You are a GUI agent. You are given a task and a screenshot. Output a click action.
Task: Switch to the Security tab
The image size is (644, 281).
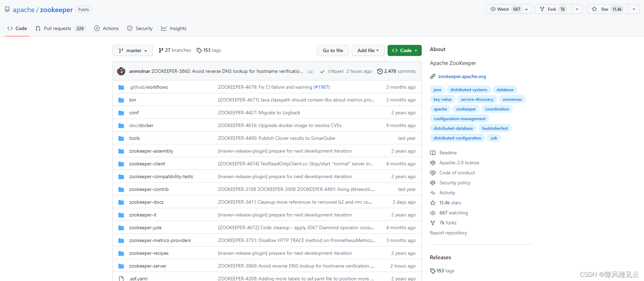(x=140, y=28)
